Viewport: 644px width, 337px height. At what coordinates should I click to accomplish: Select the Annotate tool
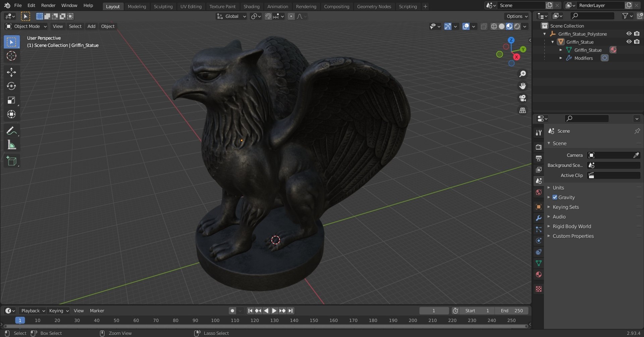click(11, 131)
